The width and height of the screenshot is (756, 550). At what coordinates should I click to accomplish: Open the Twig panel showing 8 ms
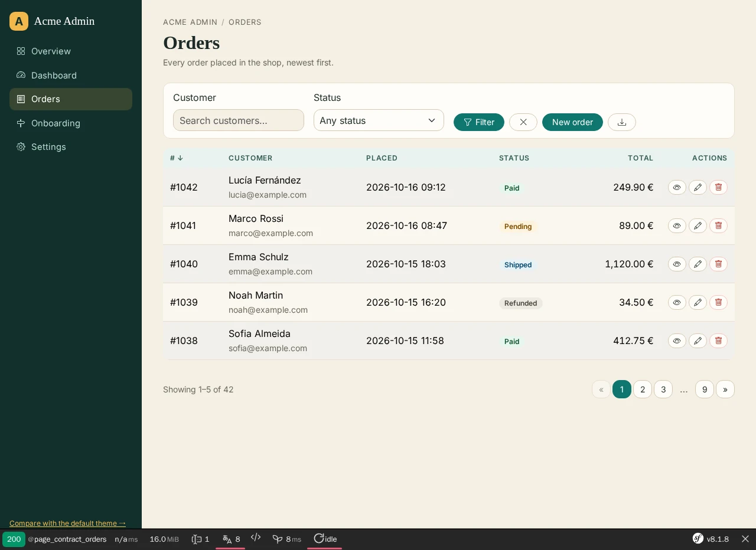[x=286, y=539]
